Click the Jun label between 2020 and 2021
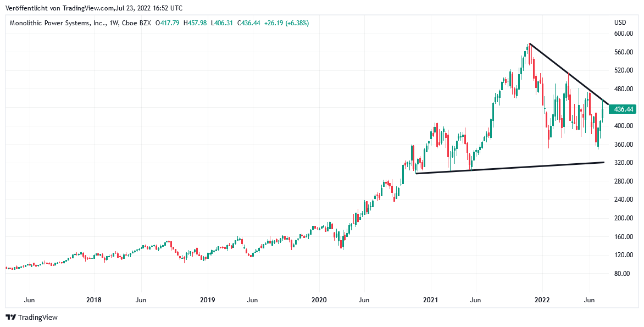The image size is (644, 327). coord(364,300)
